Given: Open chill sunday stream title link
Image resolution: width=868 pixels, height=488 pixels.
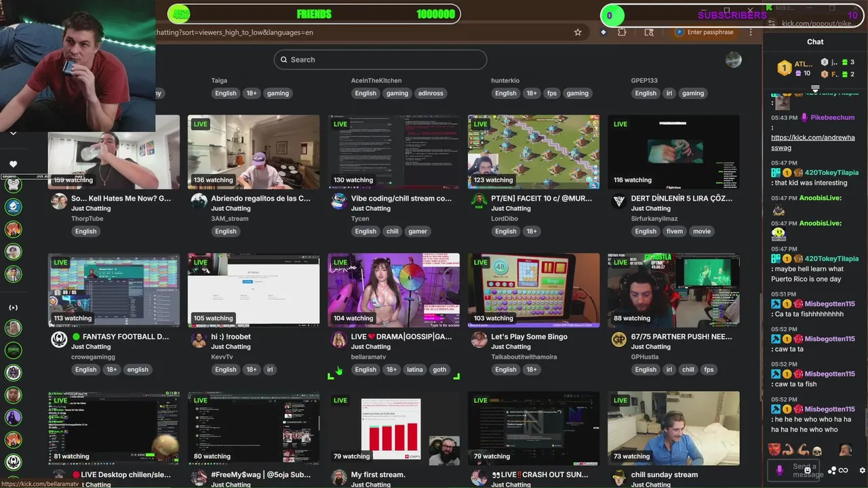Looking at the screenshot, I should click(x=664, y=475).
